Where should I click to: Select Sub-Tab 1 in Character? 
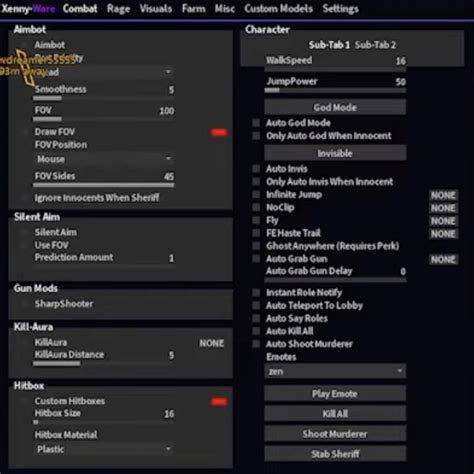(329, 45)
